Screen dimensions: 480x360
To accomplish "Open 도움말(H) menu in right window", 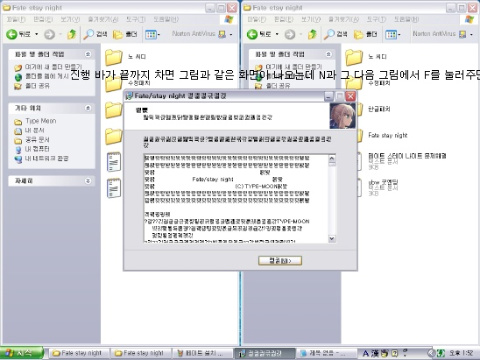I will (407, 19).
